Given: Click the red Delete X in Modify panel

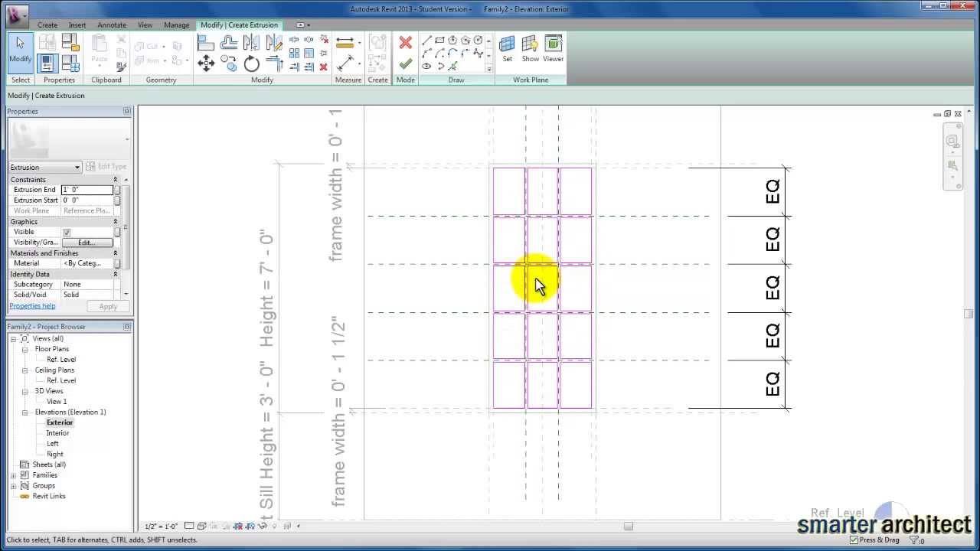Looking at the screenshot, I should point(323,67).
